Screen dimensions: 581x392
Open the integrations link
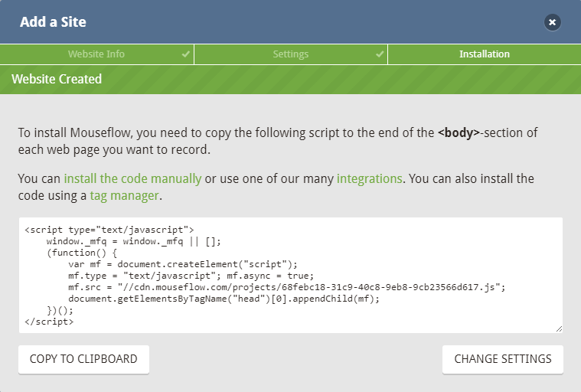point(370,179)
